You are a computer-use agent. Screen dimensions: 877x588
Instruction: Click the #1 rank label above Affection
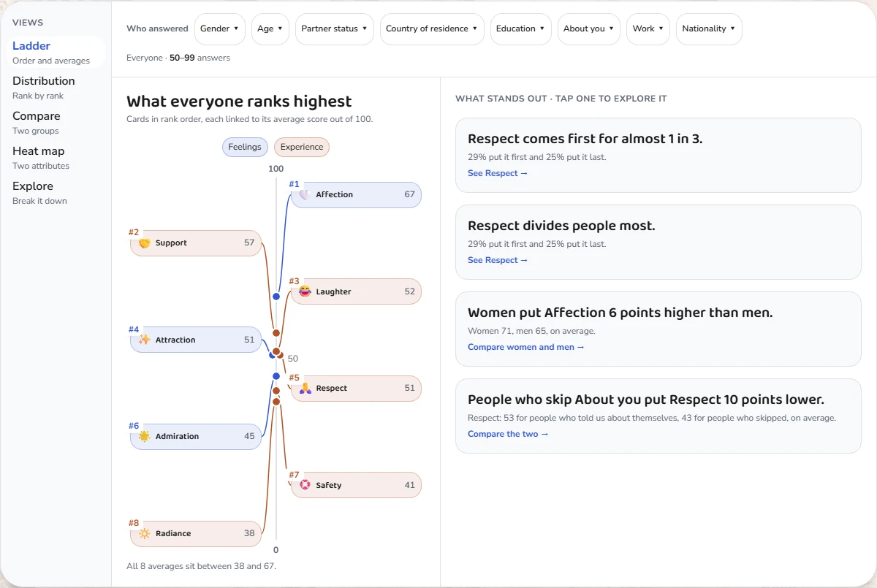(x=295, y=184)
